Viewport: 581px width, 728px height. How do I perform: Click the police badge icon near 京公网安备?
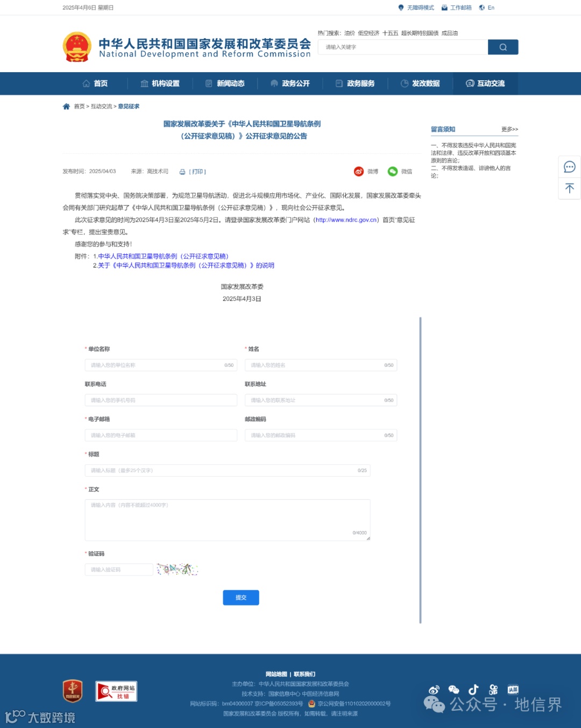pyautogui.click(x=311, y=703)
